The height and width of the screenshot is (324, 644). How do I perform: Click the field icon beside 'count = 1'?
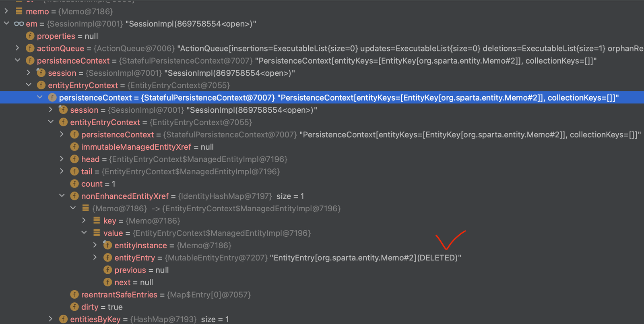[74, 184]
